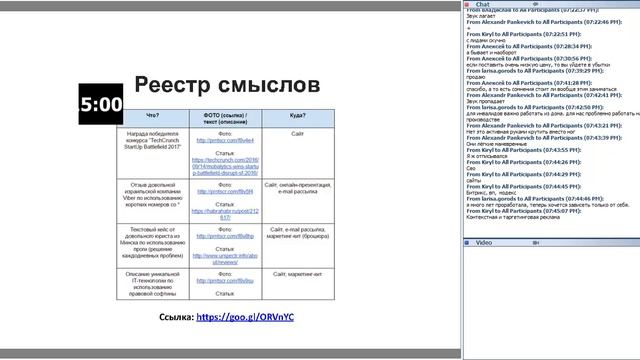This screenshot has height=360, width=640.
Task: Click the chat message 'а бывает и наоборот'
Action: coord(491,53)
